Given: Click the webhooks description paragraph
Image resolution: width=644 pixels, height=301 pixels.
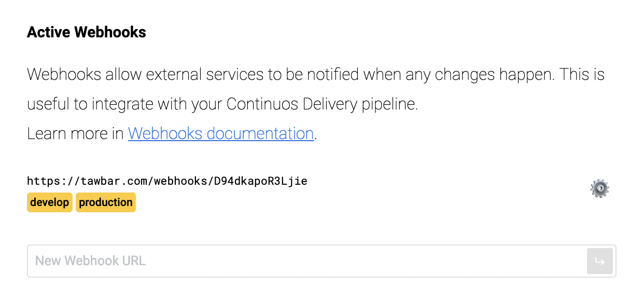Looking at the screenshot, I should (315, 75).
